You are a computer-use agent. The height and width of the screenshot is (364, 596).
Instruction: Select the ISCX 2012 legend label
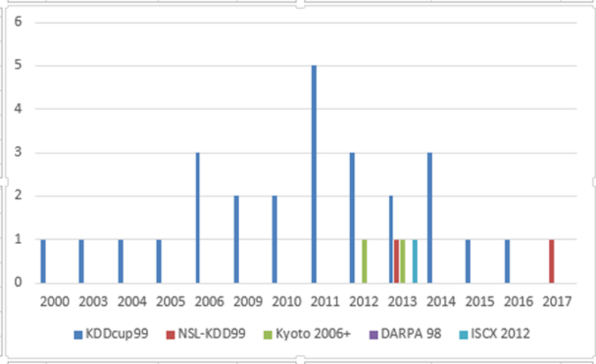point(500,333)
